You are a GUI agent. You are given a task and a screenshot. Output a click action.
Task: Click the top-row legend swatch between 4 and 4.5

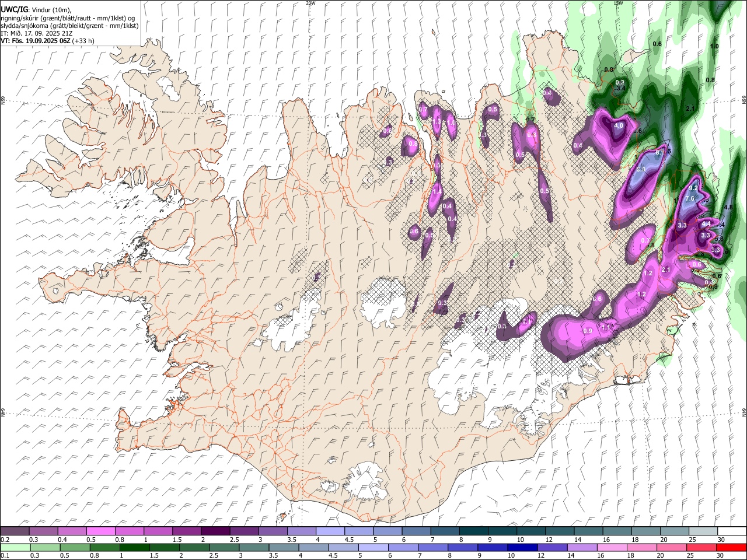330,531
